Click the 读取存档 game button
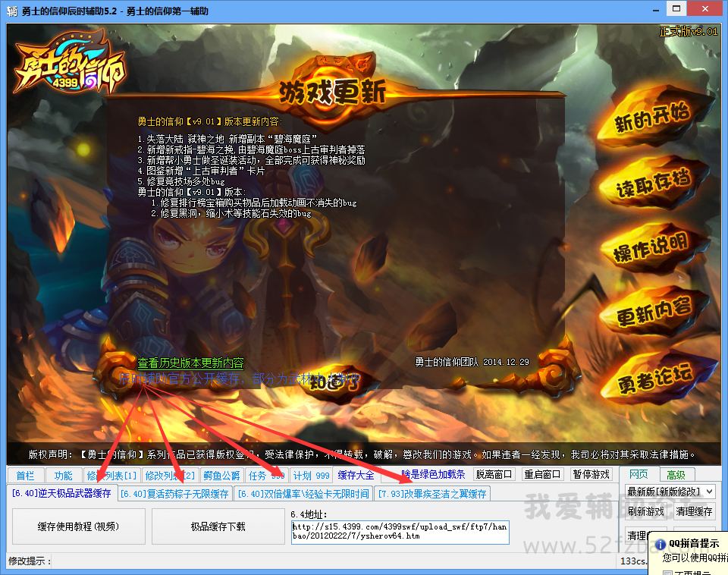The height and width of the screenshot is (575, 728). pyautogui.click(x=653, y=183)
